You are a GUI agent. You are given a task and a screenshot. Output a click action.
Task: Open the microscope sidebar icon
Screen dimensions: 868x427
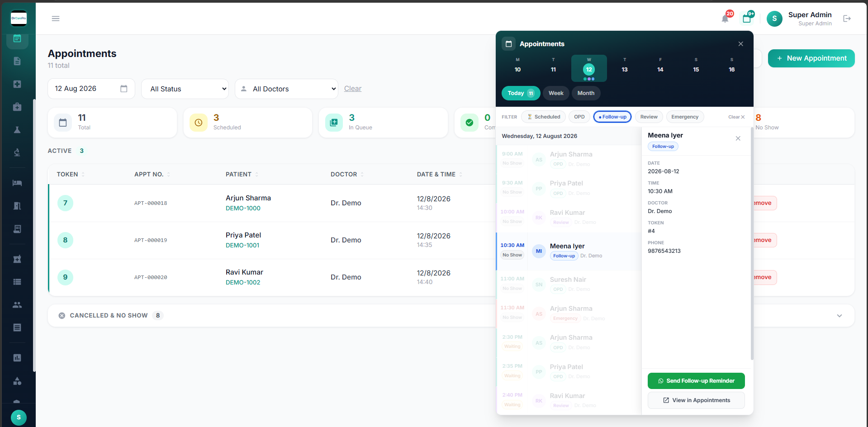pos(17,152)
